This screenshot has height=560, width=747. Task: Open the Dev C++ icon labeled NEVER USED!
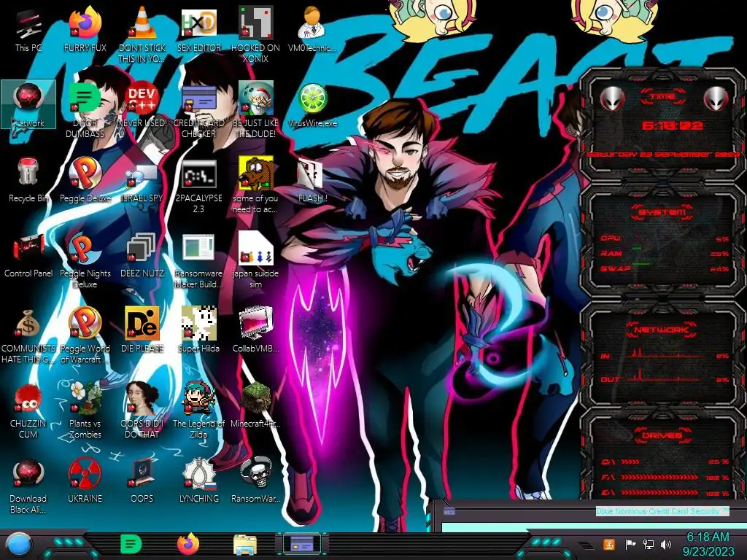pos(142,105)
